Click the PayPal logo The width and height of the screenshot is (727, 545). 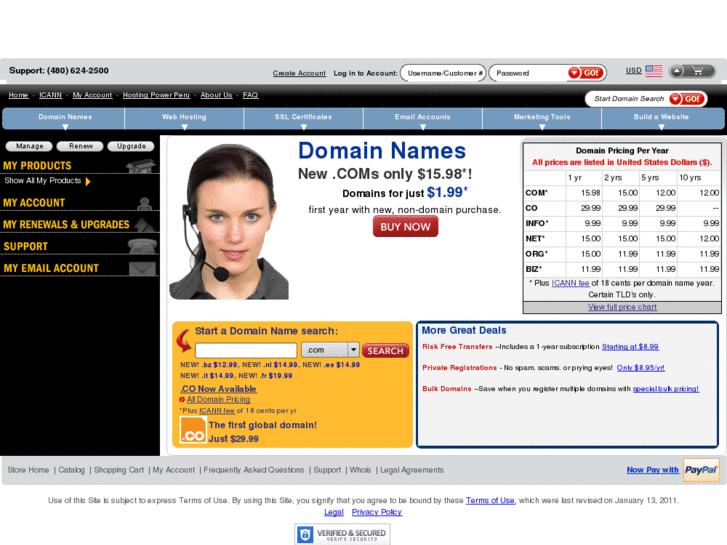(701, 470)
